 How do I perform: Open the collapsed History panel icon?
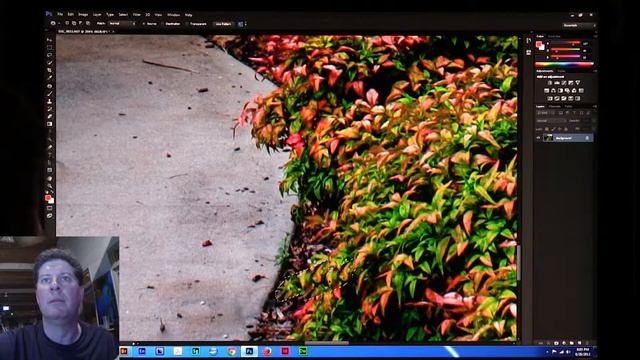pos(529,40)
